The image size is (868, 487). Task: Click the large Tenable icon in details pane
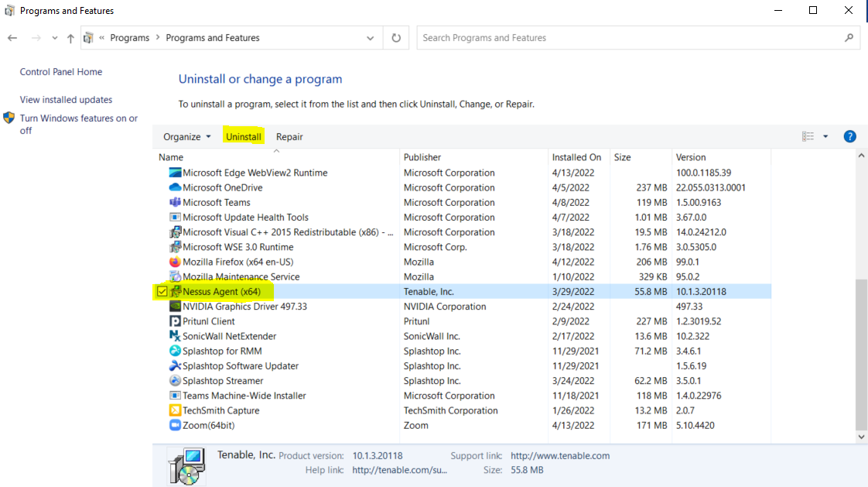(187, 467)
